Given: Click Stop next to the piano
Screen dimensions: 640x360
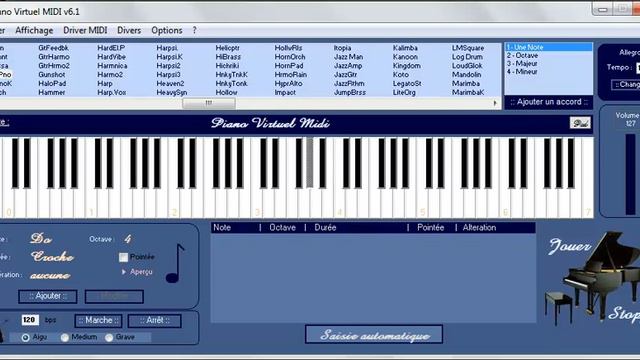Looking at the screenshot, I should pos(624,313).
